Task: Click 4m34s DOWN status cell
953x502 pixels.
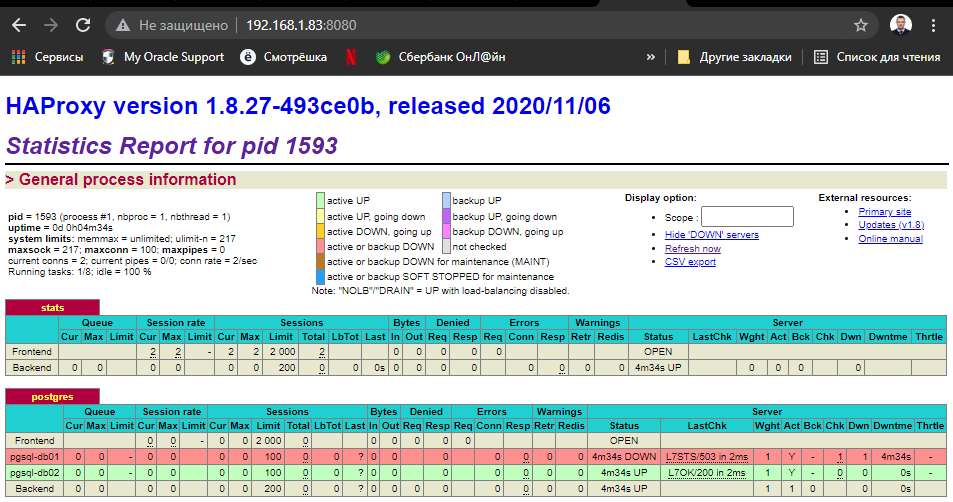Action: [x=624, y=457]
